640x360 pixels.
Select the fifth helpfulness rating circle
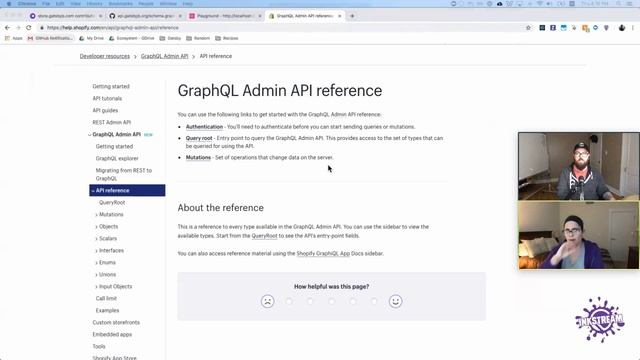point(353,301)
